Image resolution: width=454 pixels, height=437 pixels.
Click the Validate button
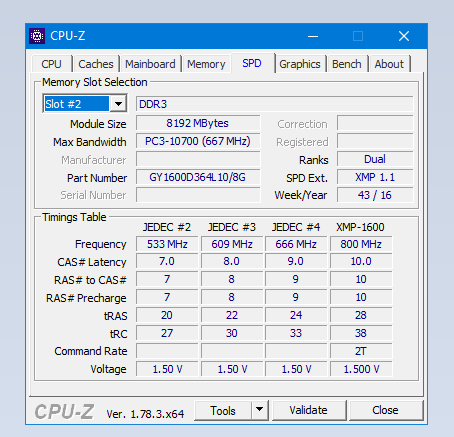coord(309,410)
